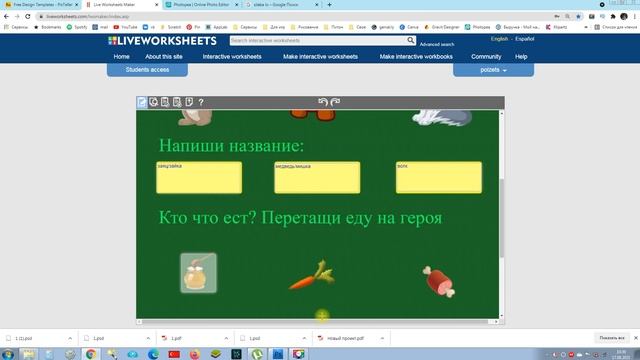Open the Help menu
Image resolution: width=640 pixels, height=360 pixels.
(521, 57)
